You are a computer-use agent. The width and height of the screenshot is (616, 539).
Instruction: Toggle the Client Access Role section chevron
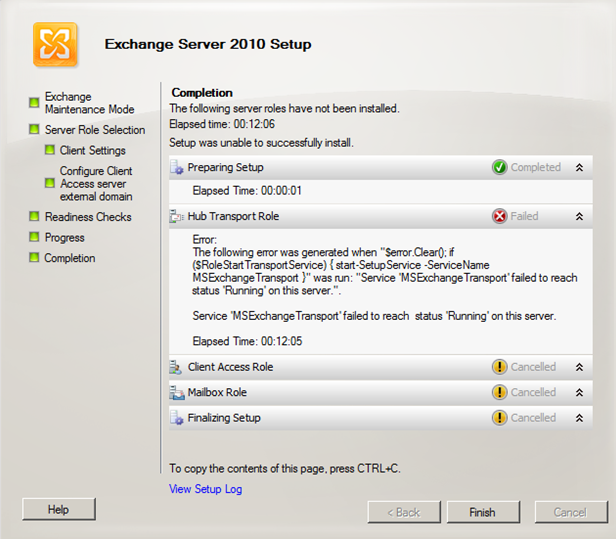pyautogui.click(x=579, y=367)
